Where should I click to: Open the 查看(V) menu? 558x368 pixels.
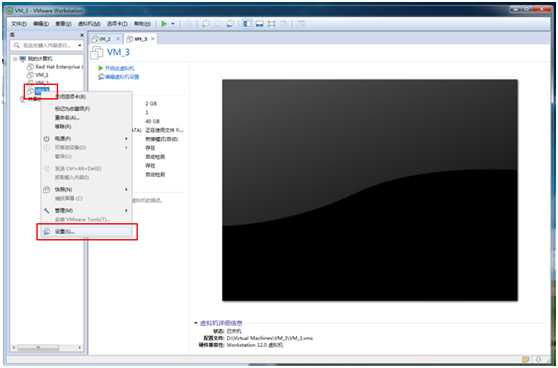click(63, 23)
